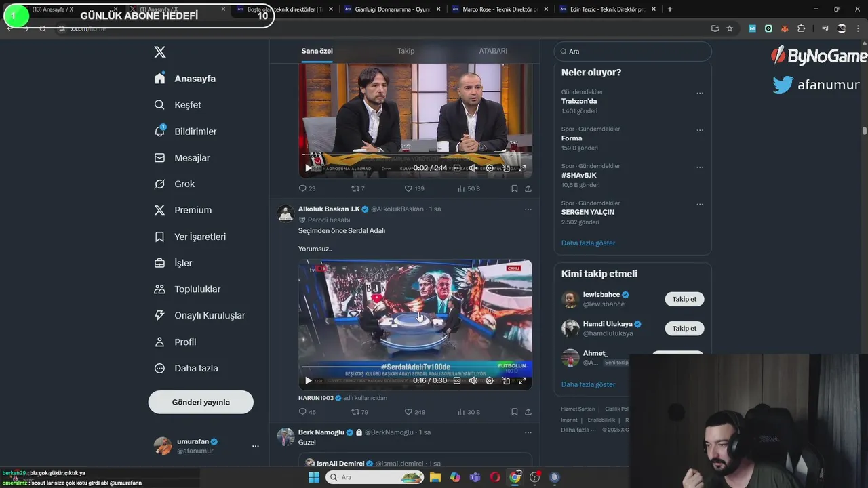Open more options on Berk Namoglu post
The width and height of the screenshot is (868, 488).
pyautogui.click(x=528, y=432)
